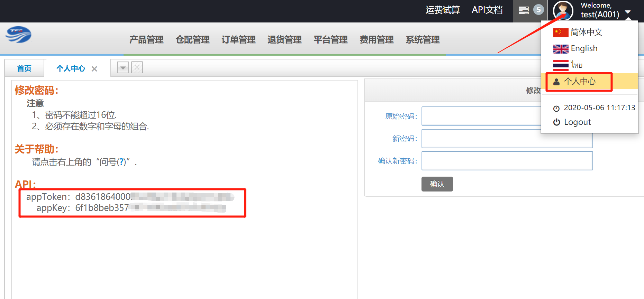644x299 pixels.
Task: Expand the Welcome user menu arrow
Action: (x=627, y=12)
